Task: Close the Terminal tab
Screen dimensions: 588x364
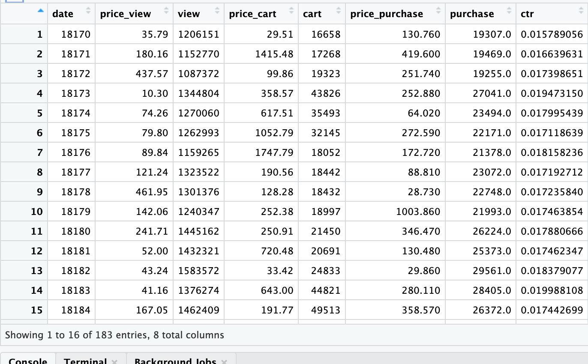Action: point(114,361)
